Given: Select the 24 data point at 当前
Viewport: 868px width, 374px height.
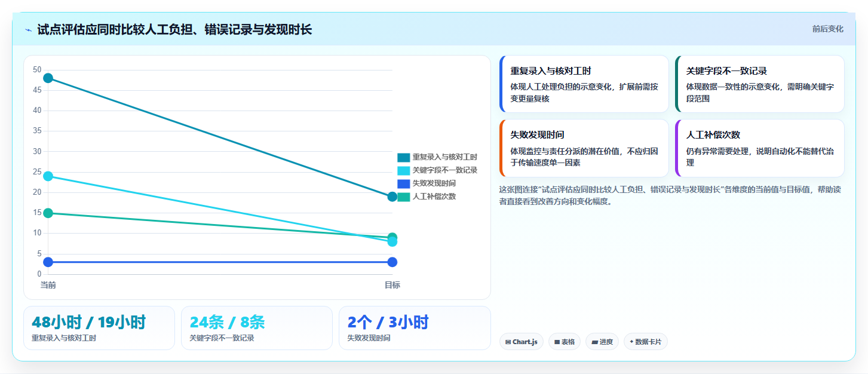Looking at the screenshot, I should [x=48, y=176].
